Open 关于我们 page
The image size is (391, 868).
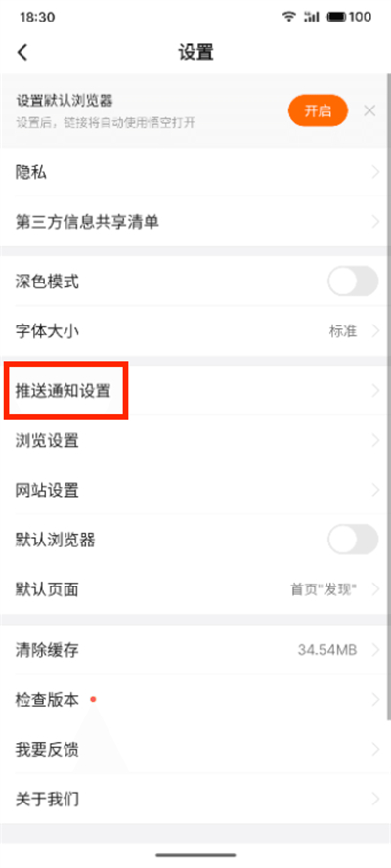coord(195,799)
